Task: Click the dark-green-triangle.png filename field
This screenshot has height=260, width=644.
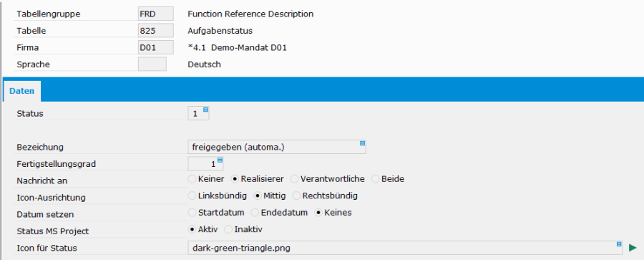Action: pos(405,248)
